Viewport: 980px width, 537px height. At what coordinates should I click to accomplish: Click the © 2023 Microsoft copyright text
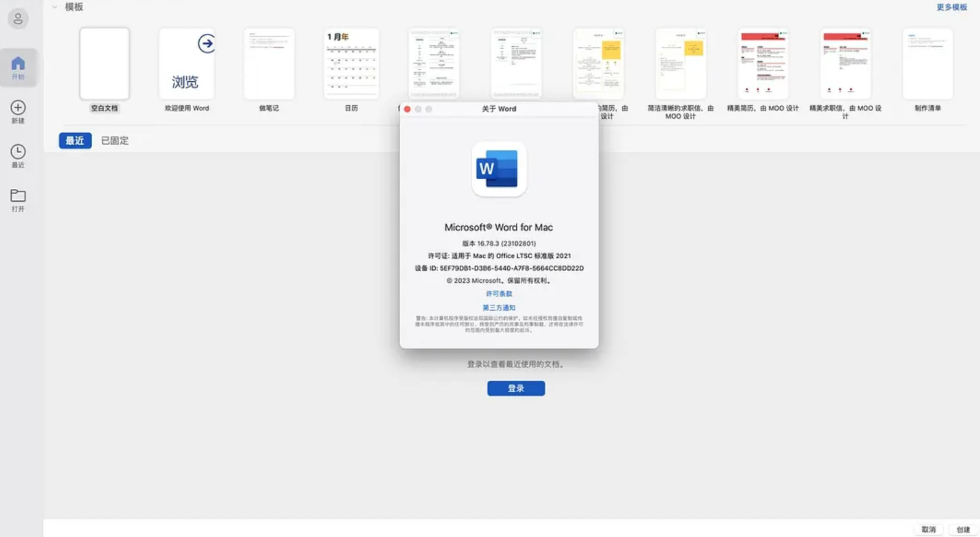499,280
